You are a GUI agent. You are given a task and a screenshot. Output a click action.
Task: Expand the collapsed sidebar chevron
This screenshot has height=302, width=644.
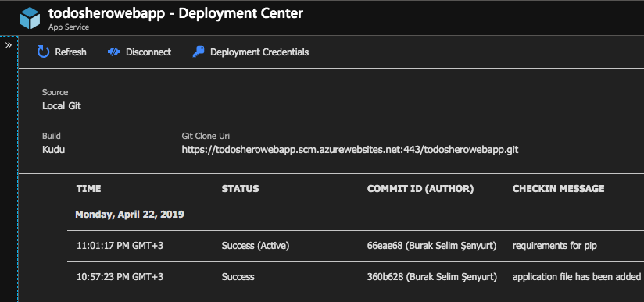tap(9, 45)
